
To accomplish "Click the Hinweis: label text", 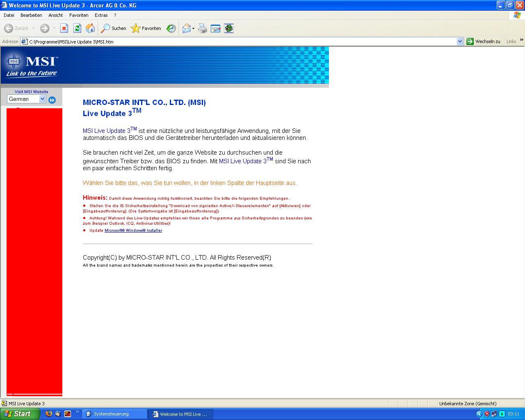I will (x=95, y=197).
